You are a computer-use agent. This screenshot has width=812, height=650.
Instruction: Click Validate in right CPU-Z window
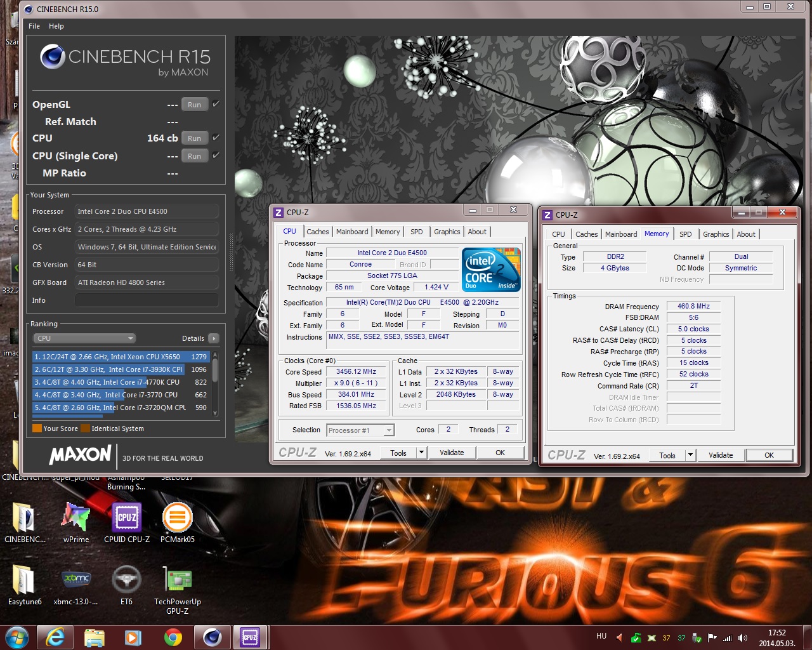[x=721, y=456]
